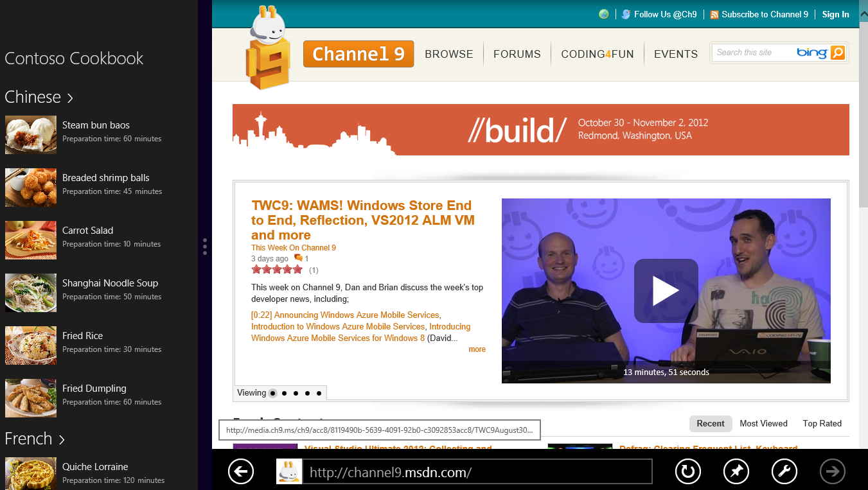Switch to the Recent tab
Image resolution: width=868 pixels, height=490 pixels.
[x=711, y=423]
